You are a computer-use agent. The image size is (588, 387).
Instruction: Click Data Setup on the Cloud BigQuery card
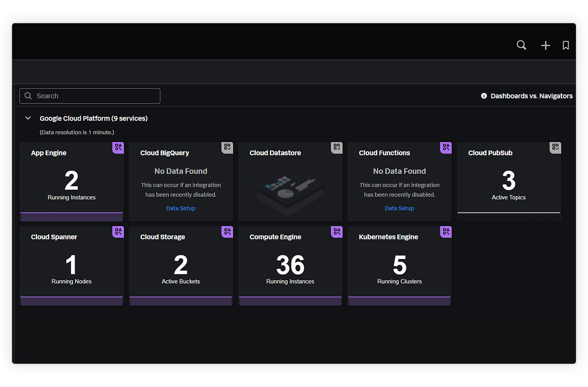(x=181, y=208)
